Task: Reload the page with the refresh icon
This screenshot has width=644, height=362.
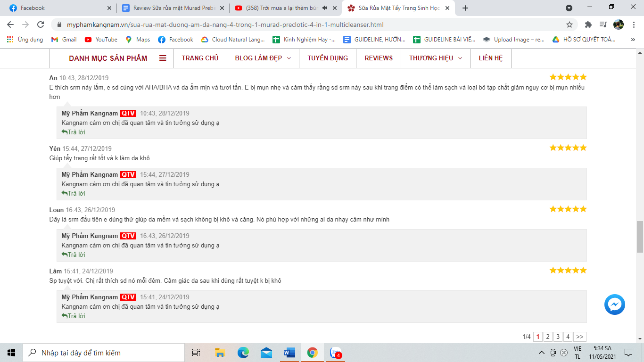Action: pyautogui.click(x=41, y=25)
